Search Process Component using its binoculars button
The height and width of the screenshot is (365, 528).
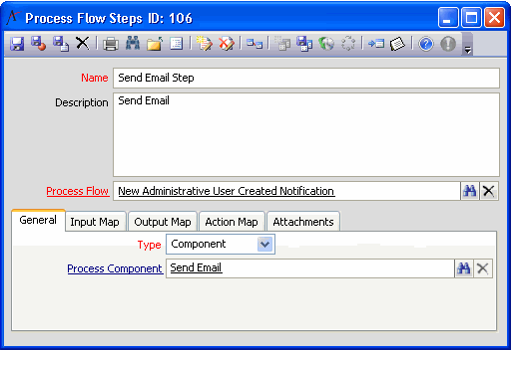click(x=464, y=268)
